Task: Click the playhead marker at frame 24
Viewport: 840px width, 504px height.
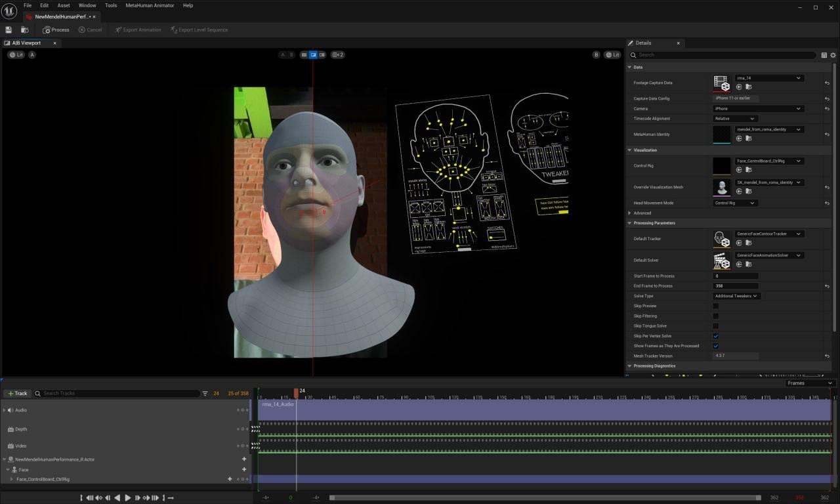Action: 296,392
